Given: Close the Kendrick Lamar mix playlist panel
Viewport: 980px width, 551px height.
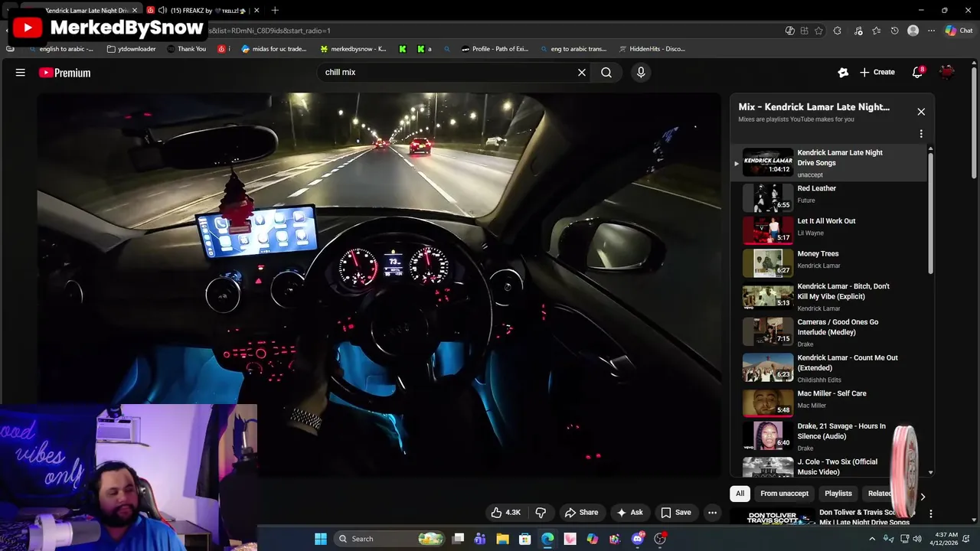Looking at the screenshot, I should click(x=921, y=112).
